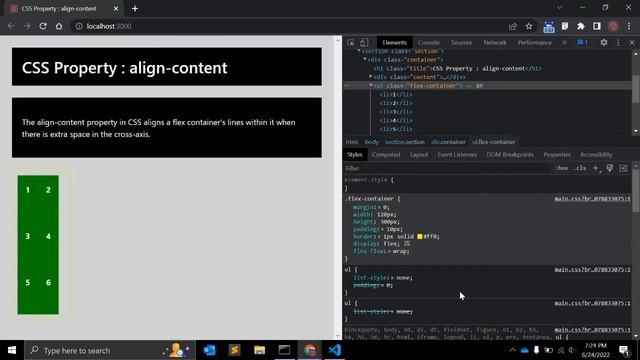
Task: Open Outlook from taskbar
Action: click(x=209, y=350)
